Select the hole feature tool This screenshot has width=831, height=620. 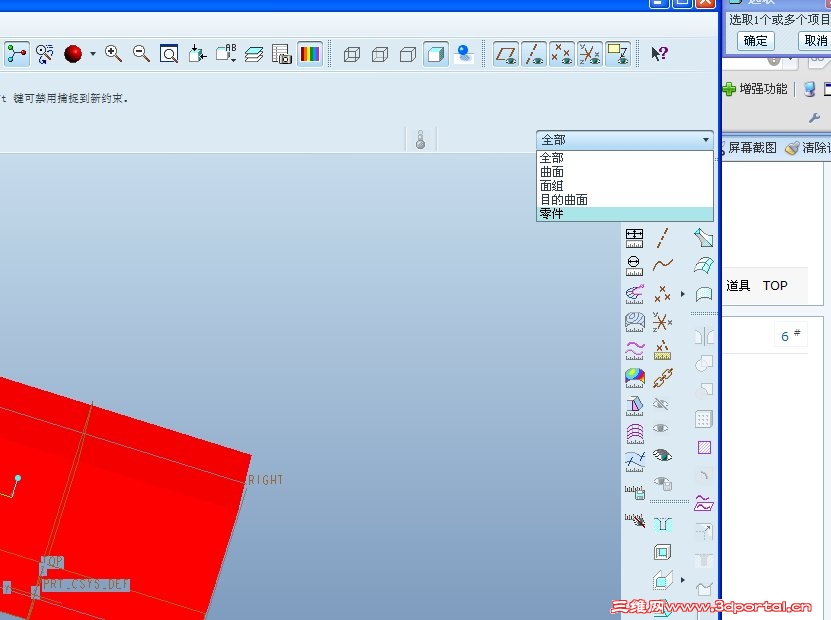point(662,525)
